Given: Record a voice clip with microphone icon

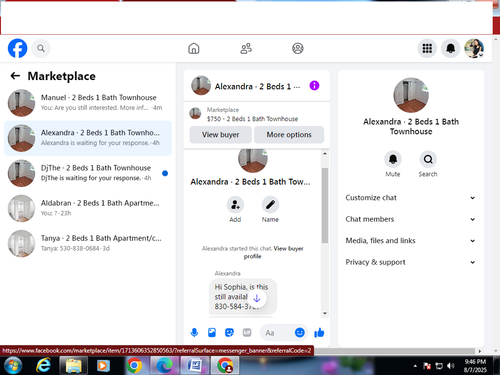Looking at the screenshot, I should [x=194, y=332].
